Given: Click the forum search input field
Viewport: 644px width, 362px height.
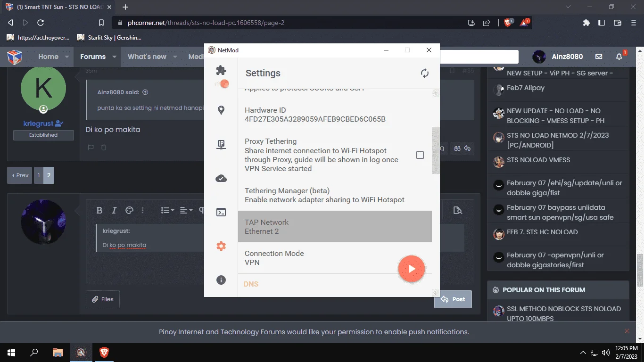Looking at the screenshot, I should point(479,57).
